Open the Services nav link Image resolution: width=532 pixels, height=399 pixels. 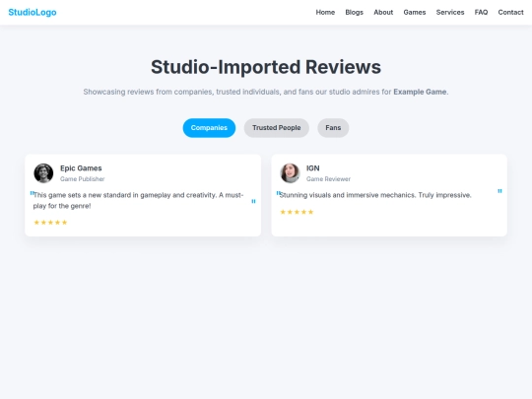(x=450, y=12)
